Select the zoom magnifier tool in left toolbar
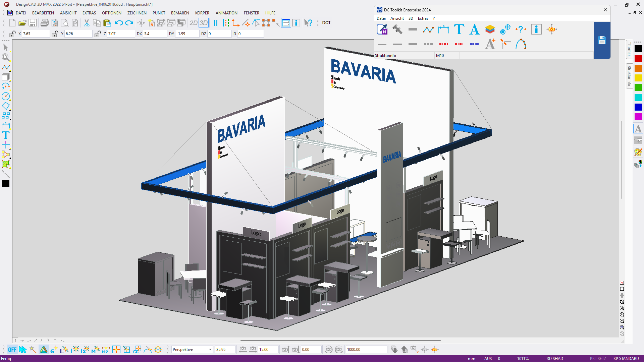Screen dimensions: 644x362 [6, 57]
